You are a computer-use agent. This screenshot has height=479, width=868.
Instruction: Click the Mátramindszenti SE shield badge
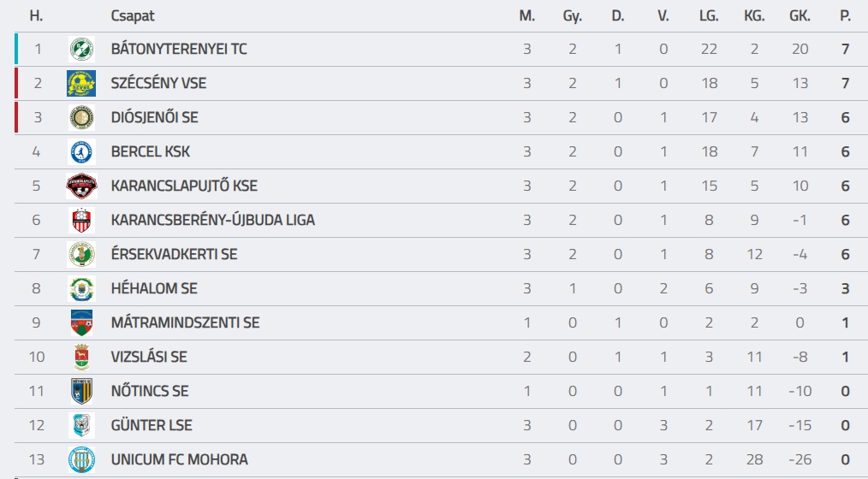pyautogui.click(x=81, y=323)
